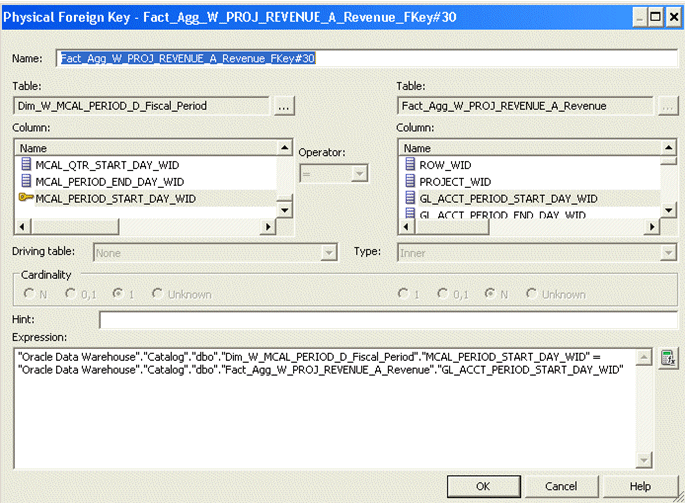
Task: Open Help for this dialog
Action: coord(640,486)
